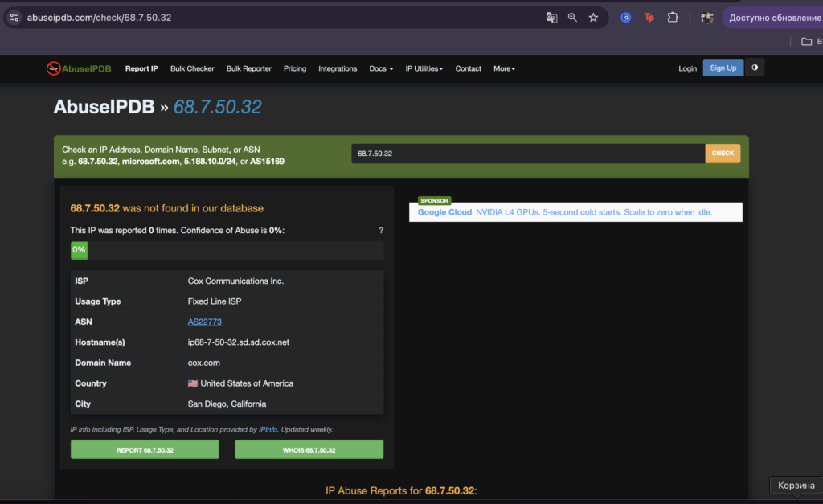This screenshot has width=823, height=504.
Task: Go to Pricing page
Action: click(294, 68)
